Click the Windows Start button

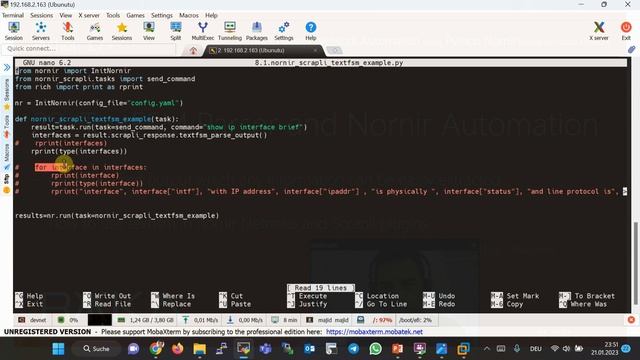point(58,349)
